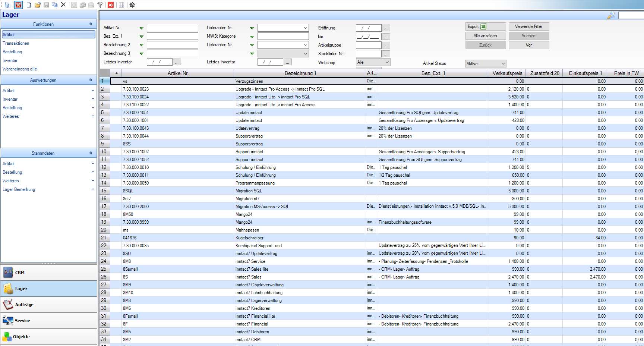Collapse the Auswertungen section
The height and width of the screenshot is (346, 644).
click(91, 80)
